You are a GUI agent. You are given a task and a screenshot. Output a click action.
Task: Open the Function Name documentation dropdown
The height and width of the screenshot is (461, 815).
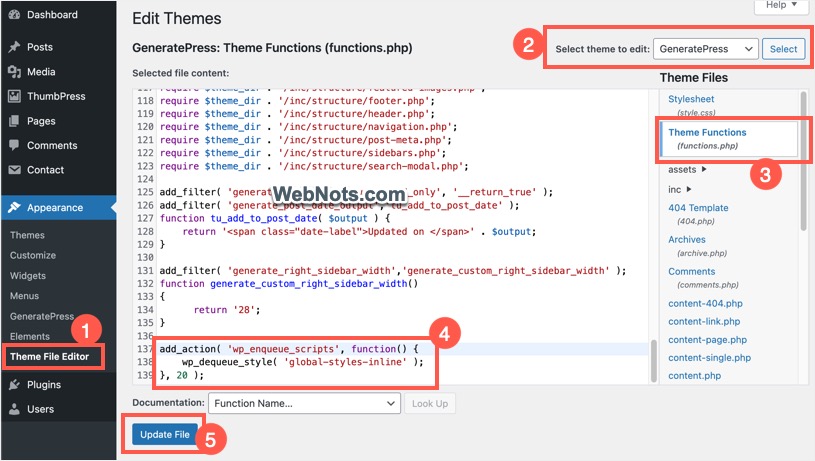(x=304, y=403)
